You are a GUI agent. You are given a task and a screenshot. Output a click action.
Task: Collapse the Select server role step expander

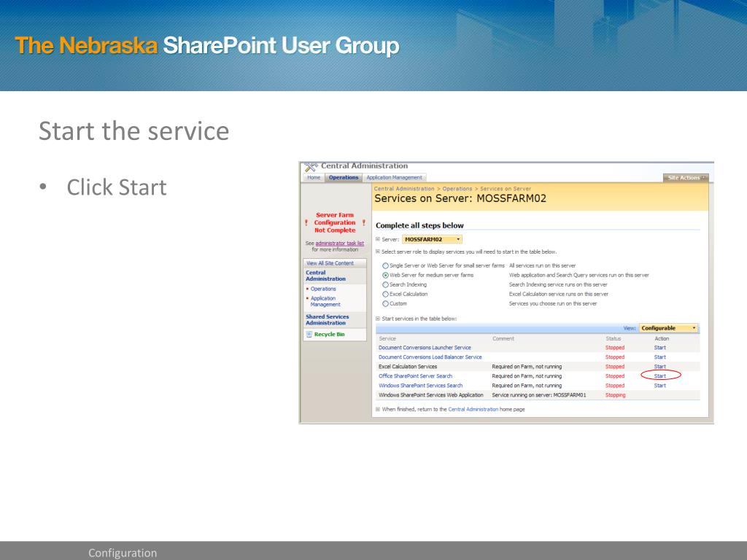point(378,252)
